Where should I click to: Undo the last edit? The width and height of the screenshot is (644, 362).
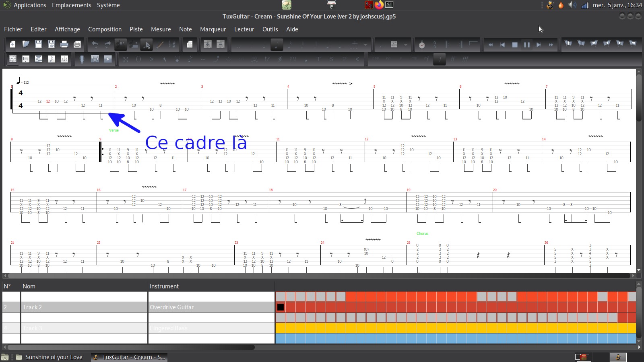pos(95,45)
